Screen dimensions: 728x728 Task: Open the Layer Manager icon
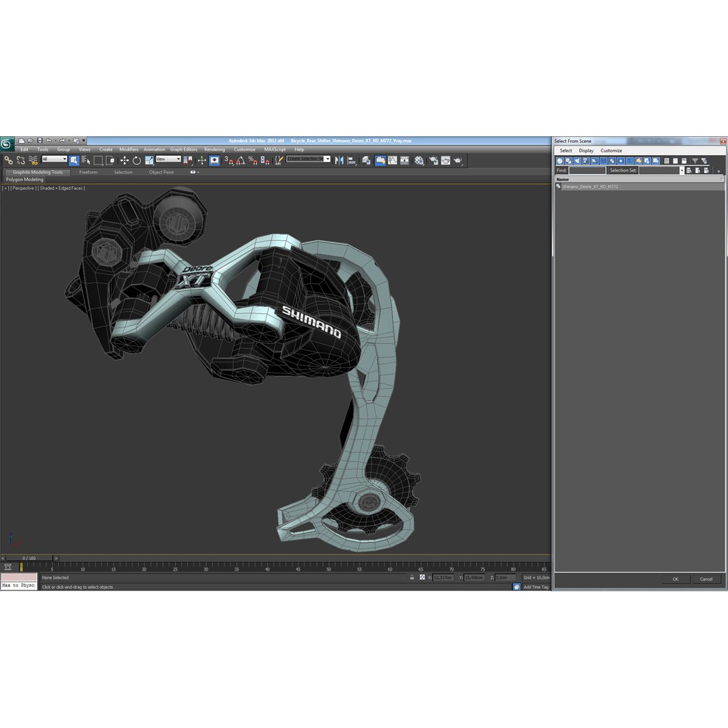click(366, 160)
